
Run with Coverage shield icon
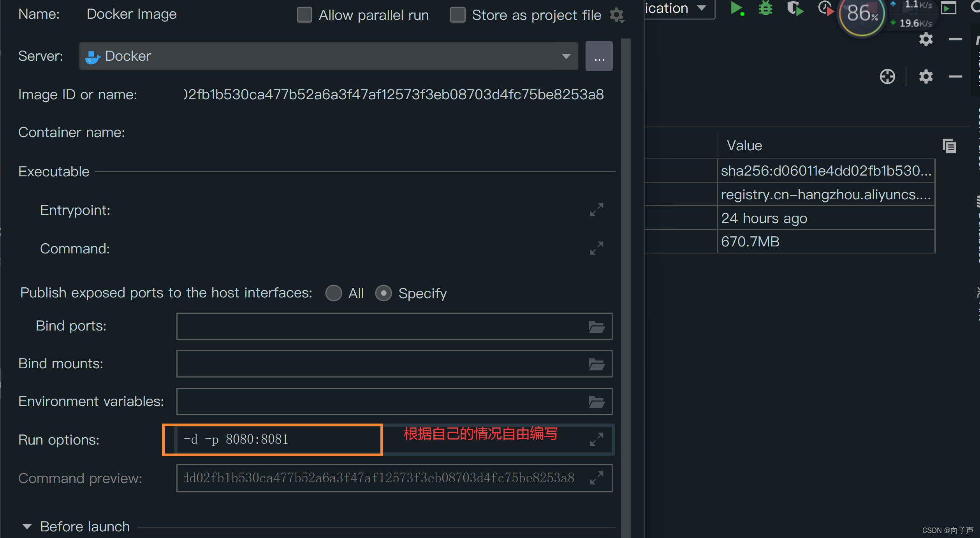[795, 8]
